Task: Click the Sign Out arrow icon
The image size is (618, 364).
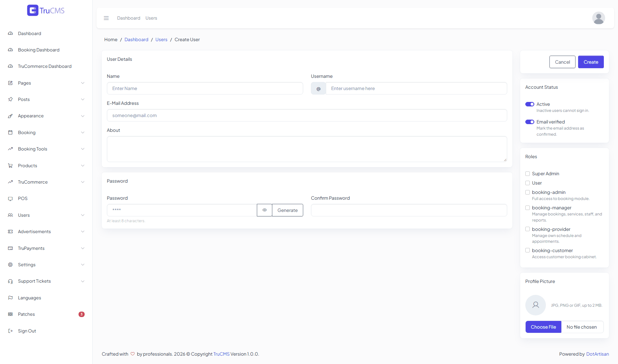Action: point(10,331)
